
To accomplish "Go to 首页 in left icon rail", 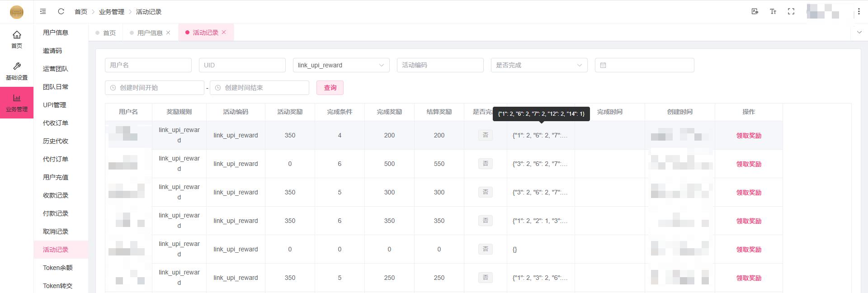I will pyautogui.click(x=17, y=39).
